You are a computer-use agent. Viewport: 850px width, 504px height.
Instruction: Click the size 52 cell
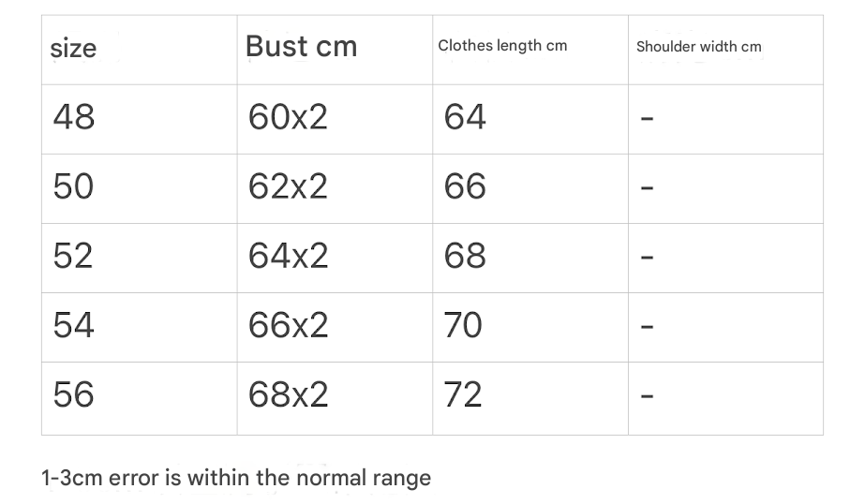point(74,256)
